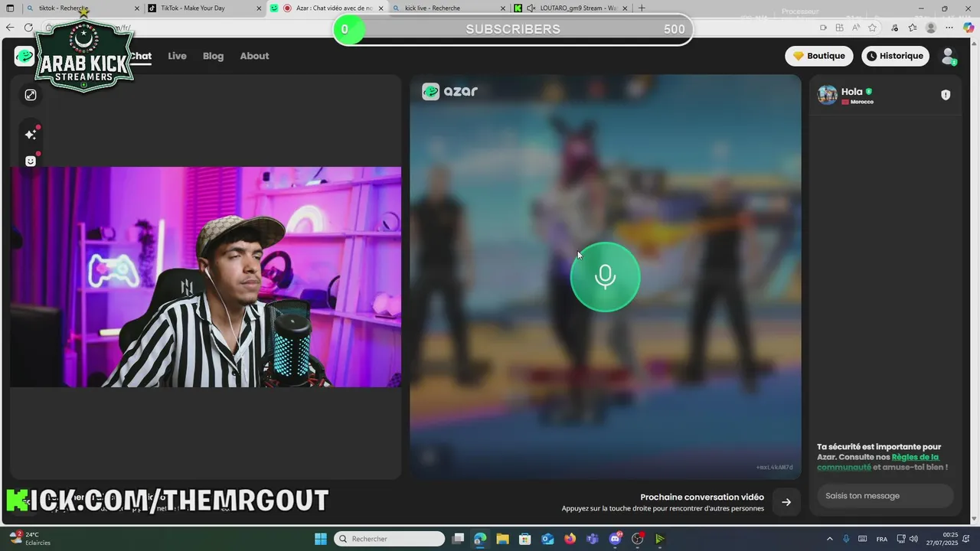Click the taskbar Rechercher search box

coord(390,539)
